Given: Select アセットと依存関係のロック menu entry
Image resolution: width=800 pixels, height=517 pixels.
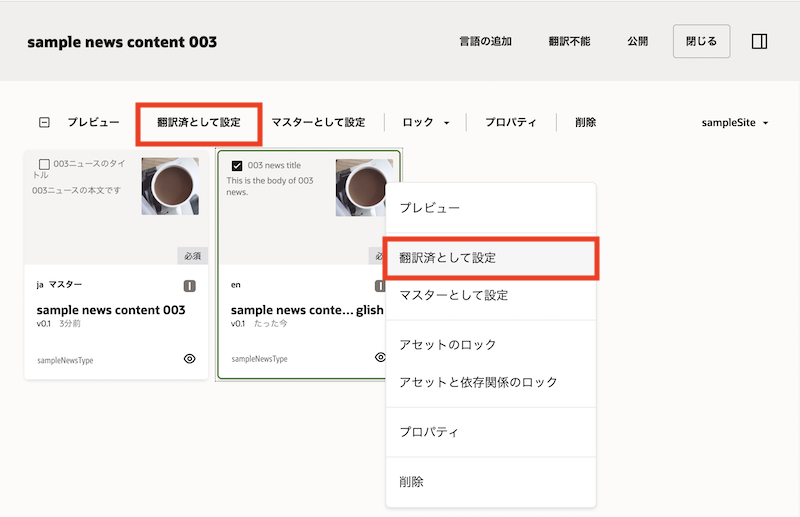Looking at the screenshot, I should pyautogui.click(x=478, y=382).
